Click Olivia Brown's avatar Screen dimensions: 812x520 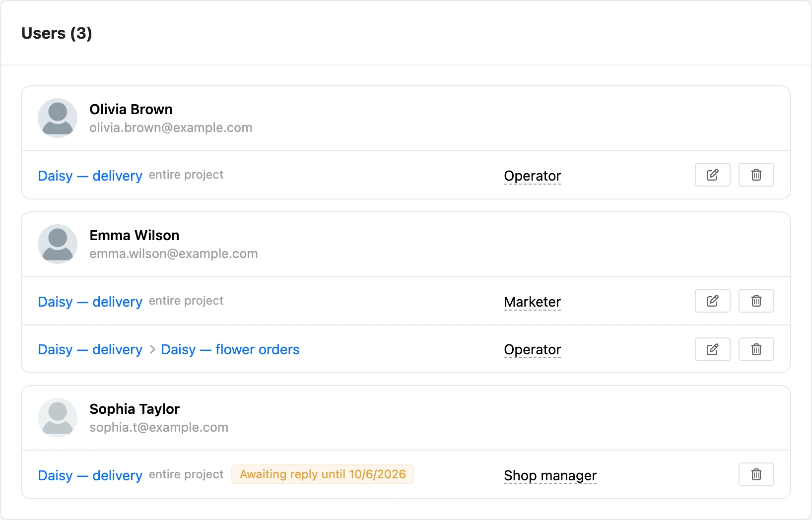pos(58,118)
